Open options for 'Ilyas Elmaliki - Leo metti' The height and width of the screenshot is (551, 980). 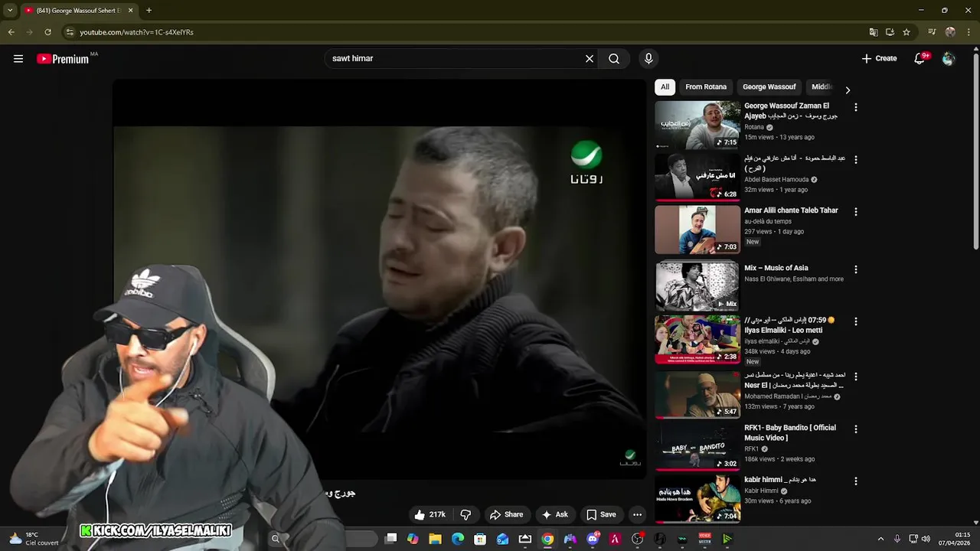click(x=856, y=322)
